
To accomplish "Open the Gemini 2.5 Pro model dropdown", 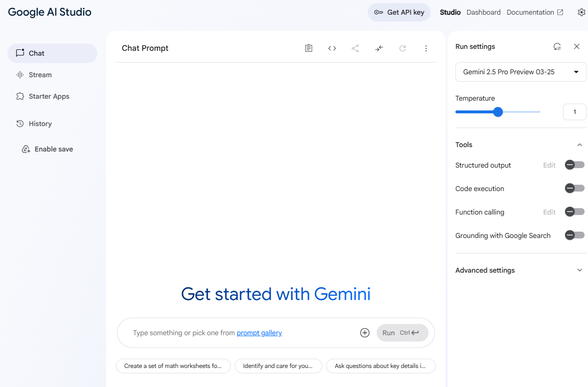I will [520, 72].
